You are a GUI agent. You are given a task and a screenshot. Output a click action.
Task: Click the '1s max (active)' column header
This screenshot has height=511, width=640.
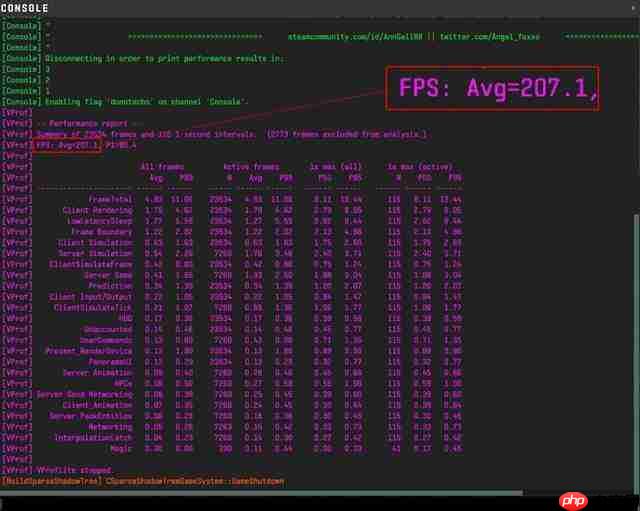coord(420,167)
